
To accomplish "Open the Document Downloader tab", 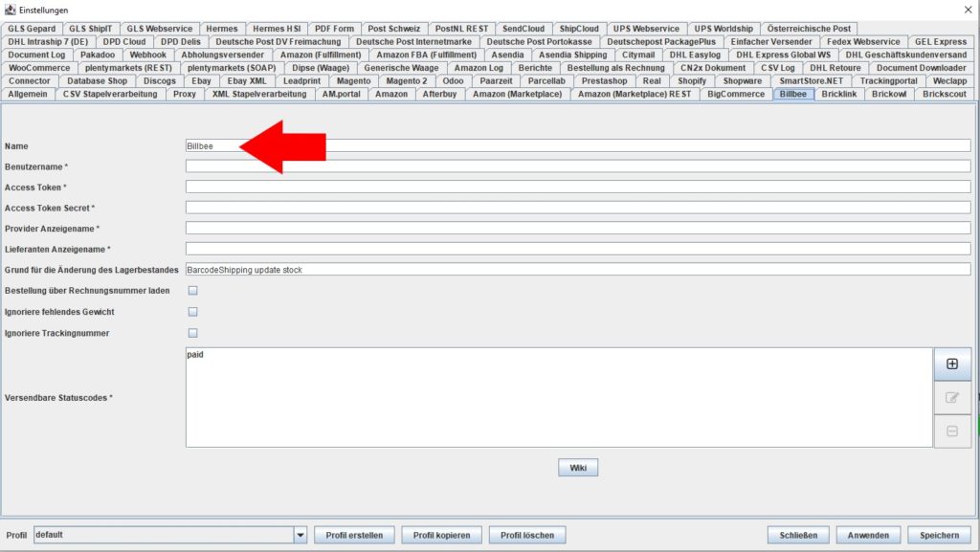I will [922, 68].
